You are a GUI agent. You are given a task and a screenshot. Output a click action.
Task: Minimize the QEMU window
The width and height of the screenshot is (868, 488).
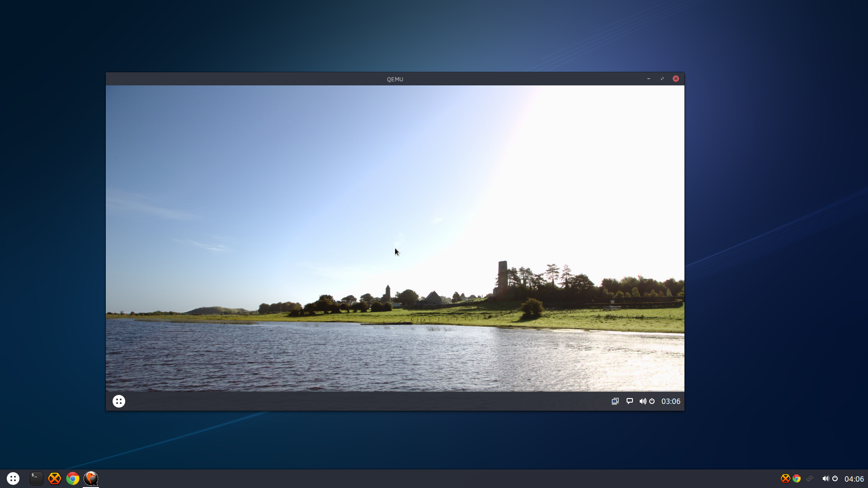coord(649,79)
